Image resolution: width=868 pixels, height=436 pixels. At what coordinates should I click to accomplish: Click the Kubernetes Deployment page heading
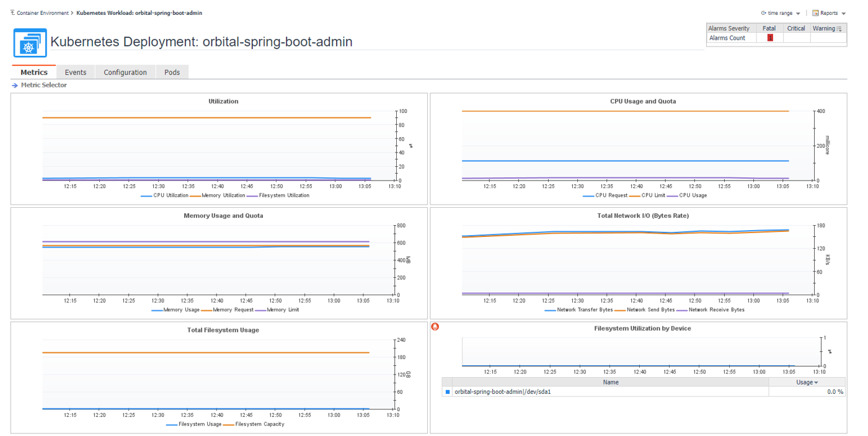coord(201,42)
